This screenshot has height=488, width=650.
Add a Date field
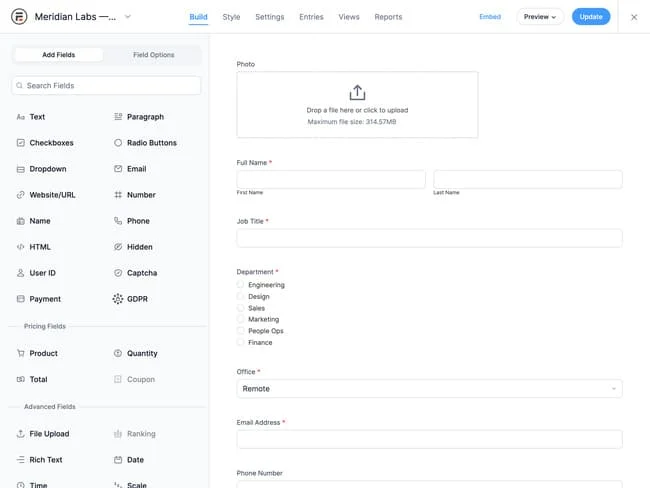tap(129, 460)
